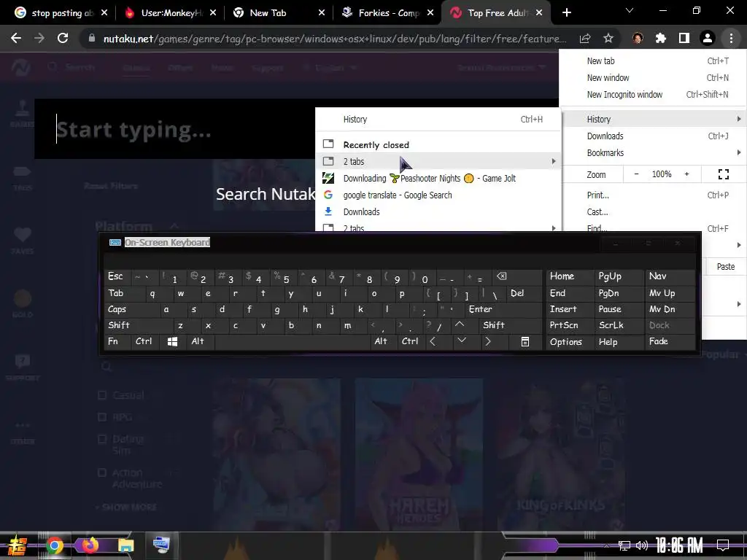Open Downloads from the Chrome menu
Viewport: 747px width, 560px height.
click(x=654, y=136)
